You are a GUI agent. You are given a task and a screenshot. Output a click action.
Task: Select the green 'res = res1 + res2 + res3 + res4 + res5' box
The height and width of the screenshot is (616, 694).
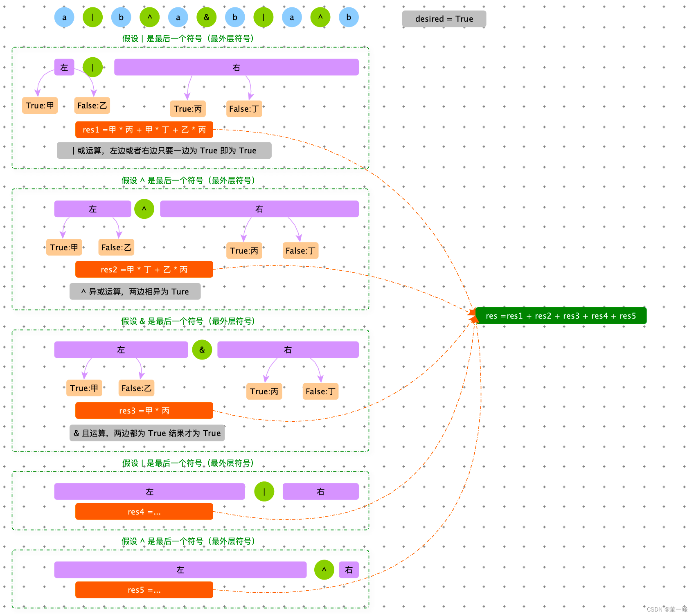tap(561, 316)
